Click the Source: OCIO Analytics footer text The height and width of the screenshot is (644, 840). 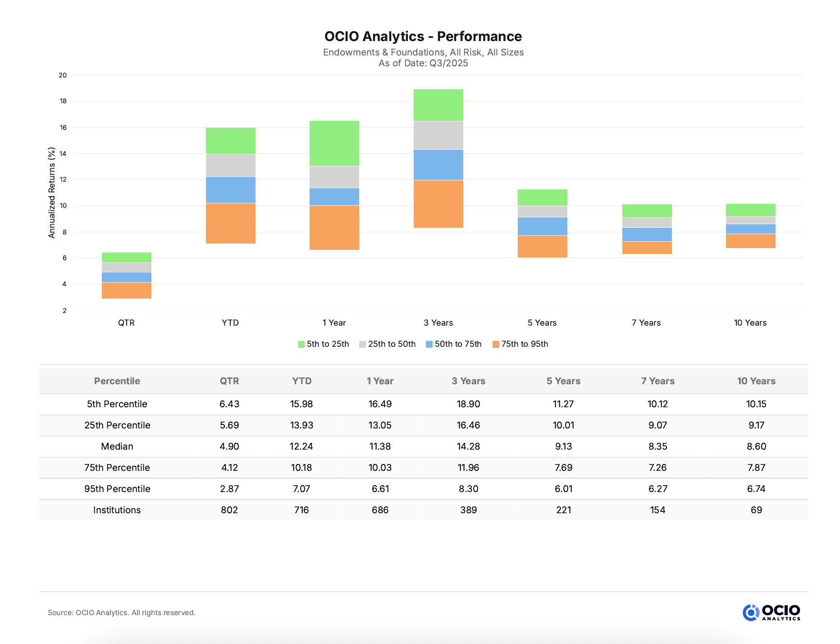[122, 612]
